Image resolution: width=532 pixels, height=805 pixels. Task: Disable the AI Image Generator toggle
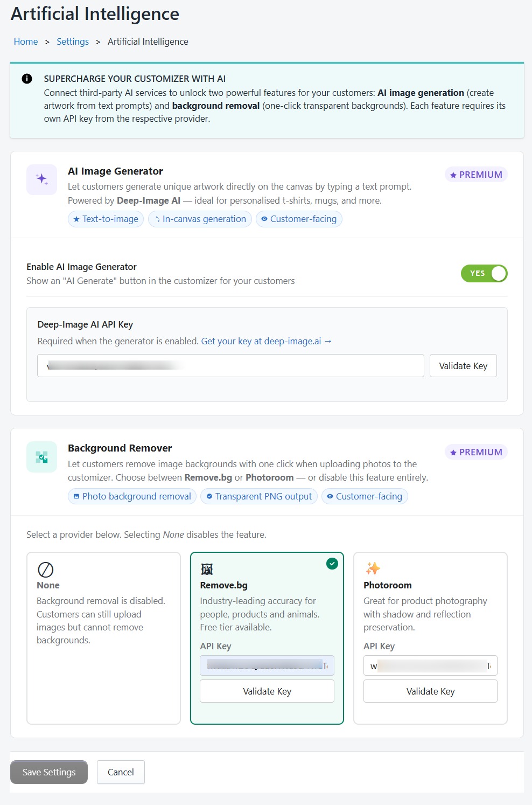(484, 273)
